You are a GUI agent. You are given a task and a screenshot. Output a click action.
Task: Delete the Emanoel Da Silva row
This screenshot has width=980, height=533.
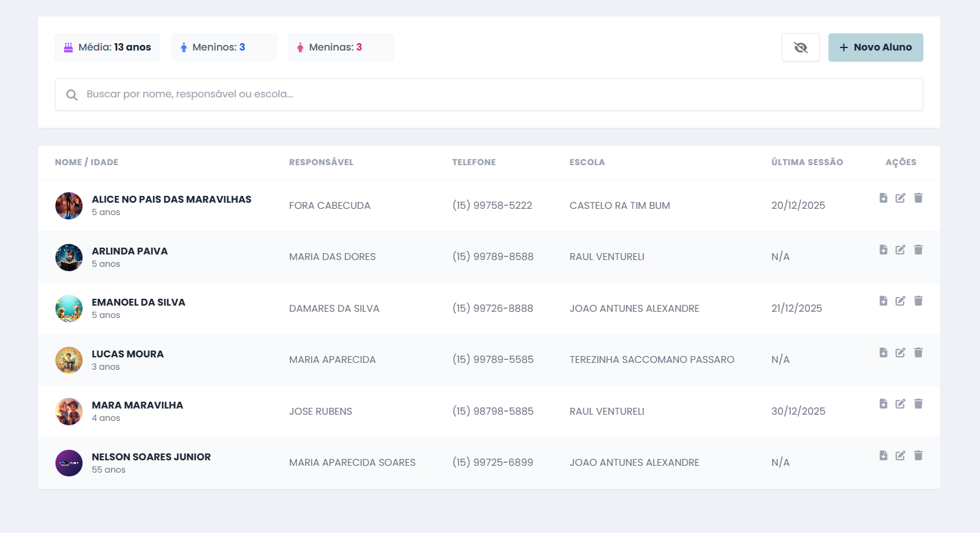point(918,301)
